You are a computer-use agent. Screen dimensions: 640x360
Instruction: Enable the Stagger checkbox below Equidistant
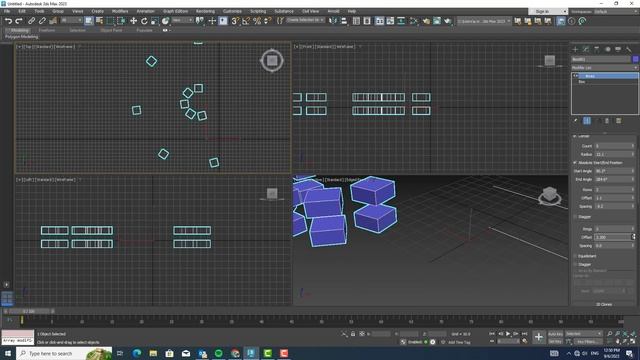[x=575, y=264]
